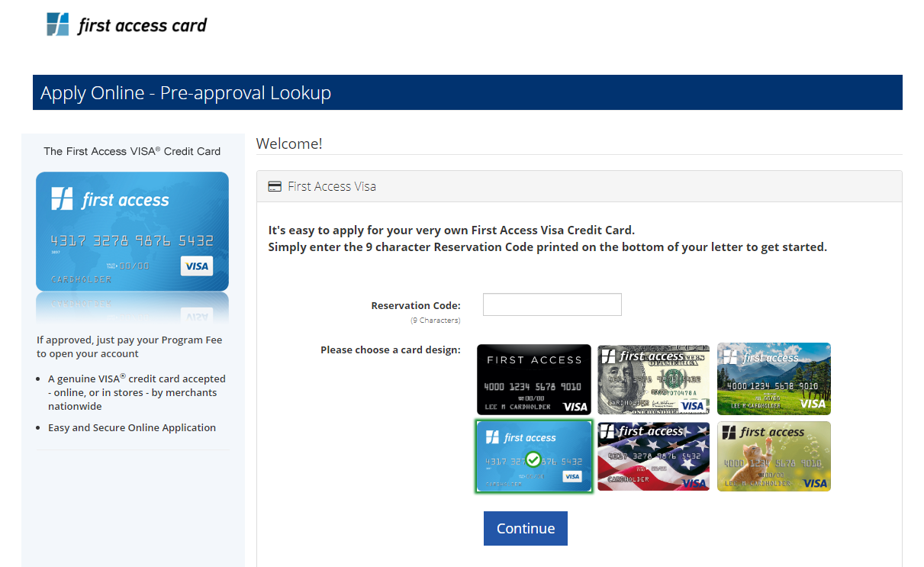Select the American flag card design

click(x=653, y=456)
